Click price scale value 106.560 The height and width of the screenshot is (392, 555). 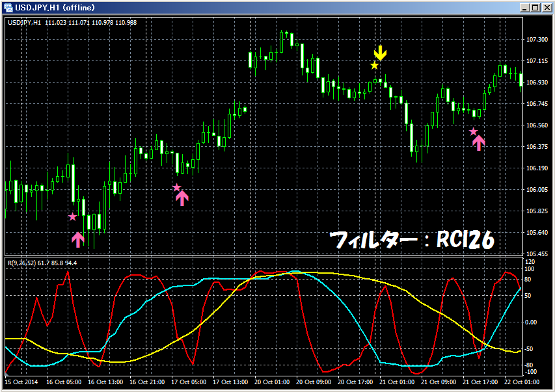[537, 125]
